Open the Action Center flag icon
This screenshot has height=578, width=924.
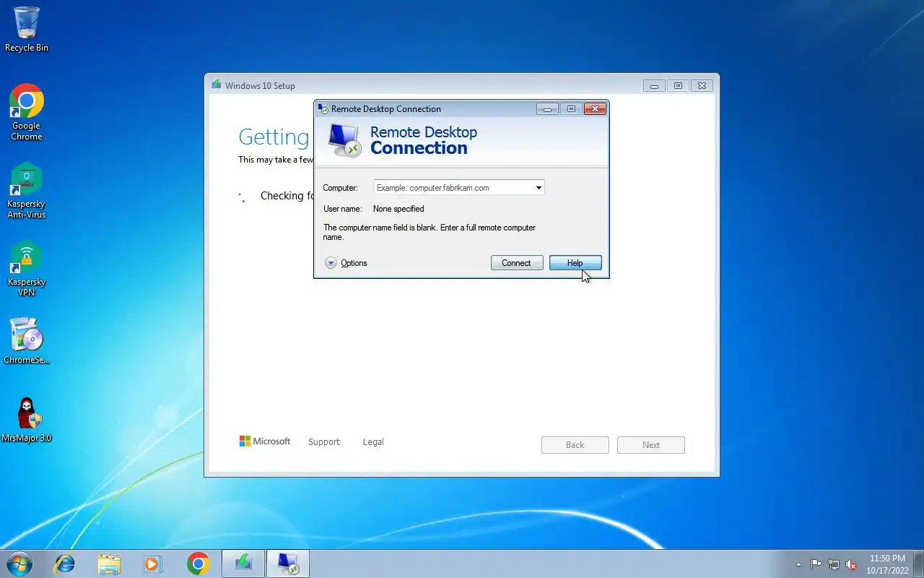click(x=816, y=564)
